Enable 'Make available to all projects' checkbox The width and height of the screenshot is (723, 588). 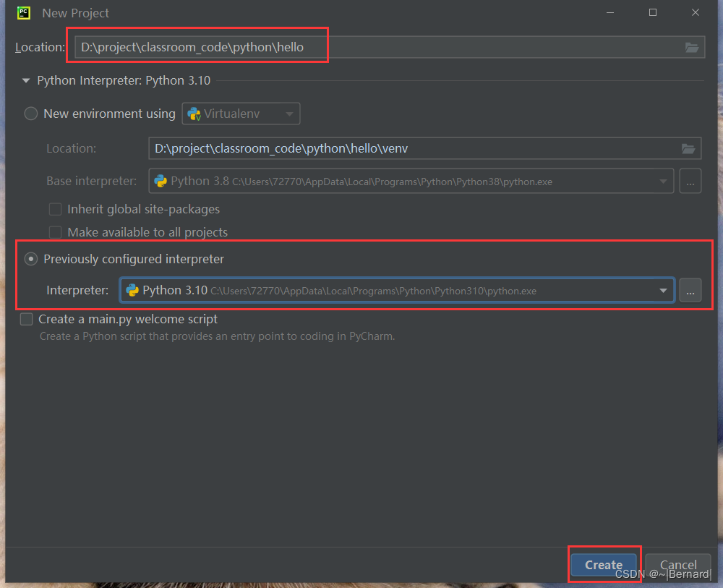pos(56,232)
